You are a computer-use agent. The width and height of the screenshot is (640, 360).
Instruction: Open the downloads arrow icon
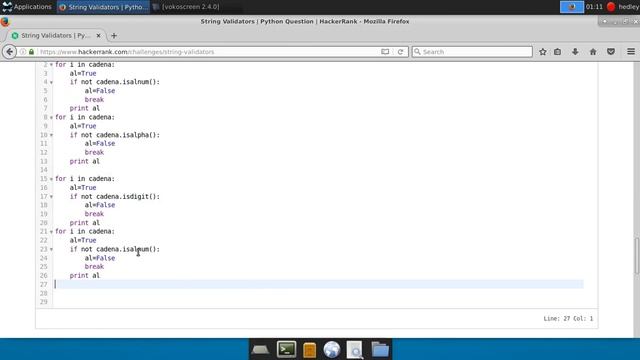(x=575, y=52)
